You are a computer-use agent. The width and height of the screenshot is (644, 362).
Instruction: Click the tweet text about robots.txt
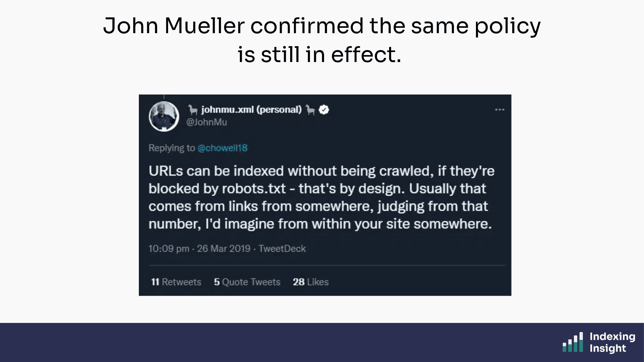(x=321, y=197)
